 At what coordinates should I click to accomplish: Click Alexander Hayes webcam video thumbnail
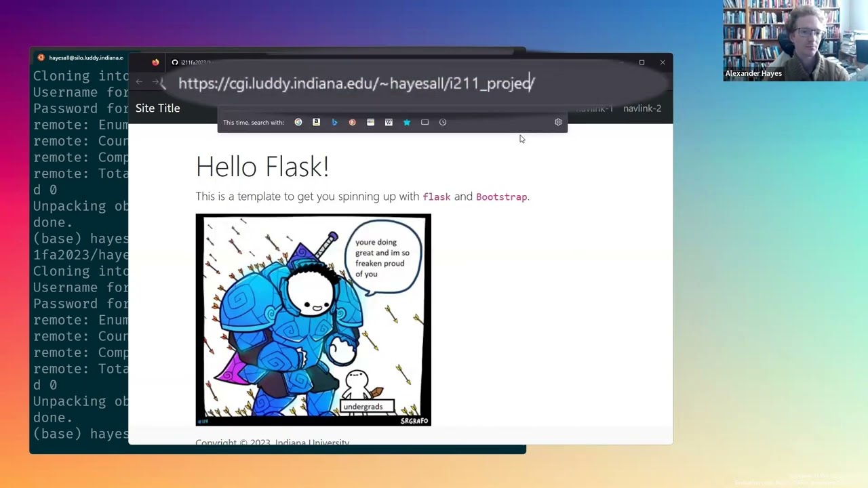pos(795,41)
